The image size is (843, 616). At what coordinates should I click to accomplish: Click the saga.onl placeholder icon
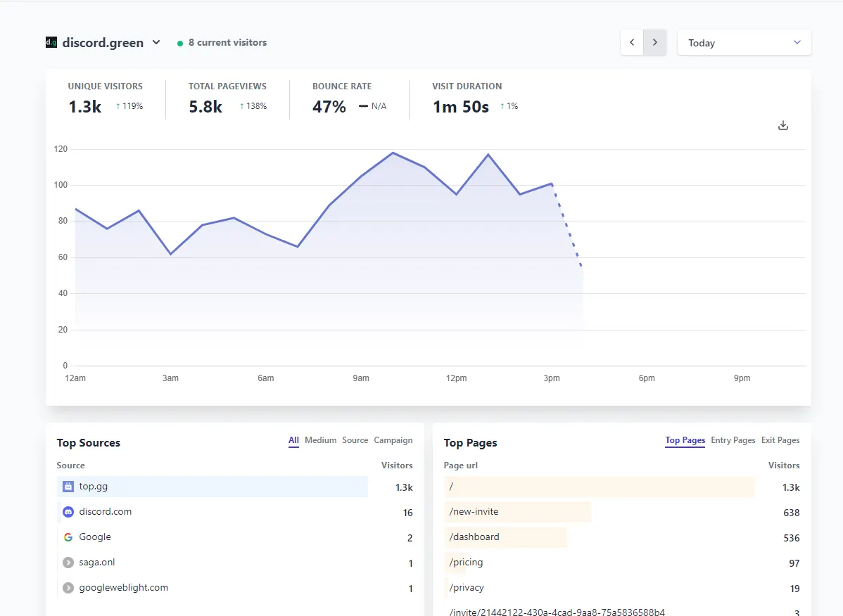coord(68,563)
